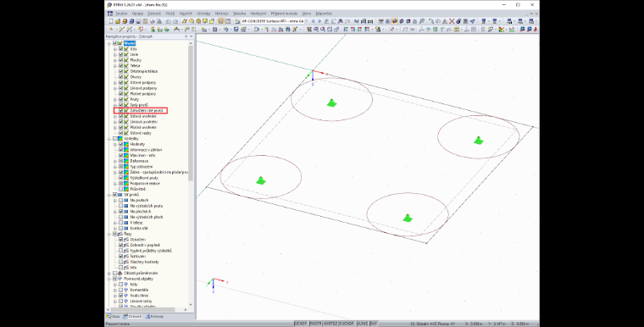
Task: Uncheck the Na plochách checkbox
Action: pos(120,212)
